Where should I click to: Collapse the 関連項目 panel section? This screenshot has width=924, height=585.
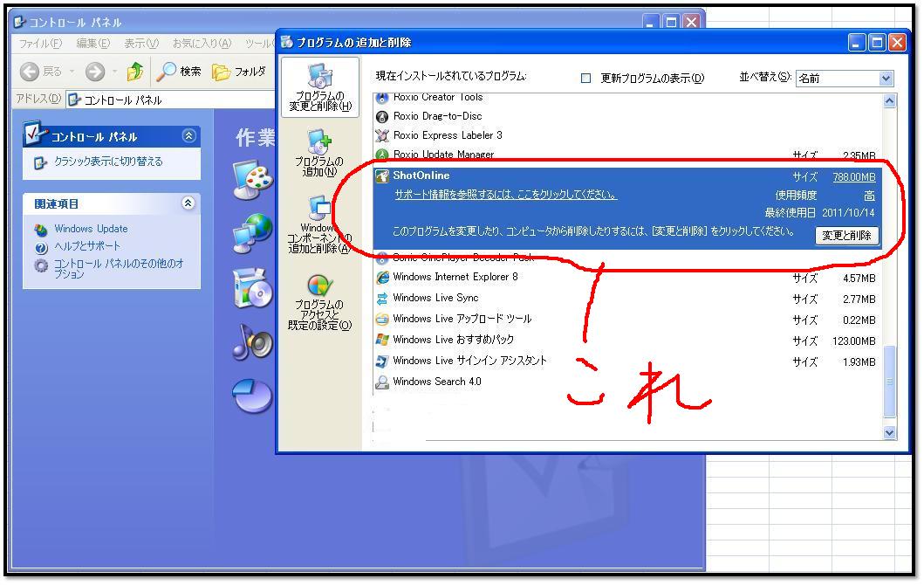coord(188,203)
